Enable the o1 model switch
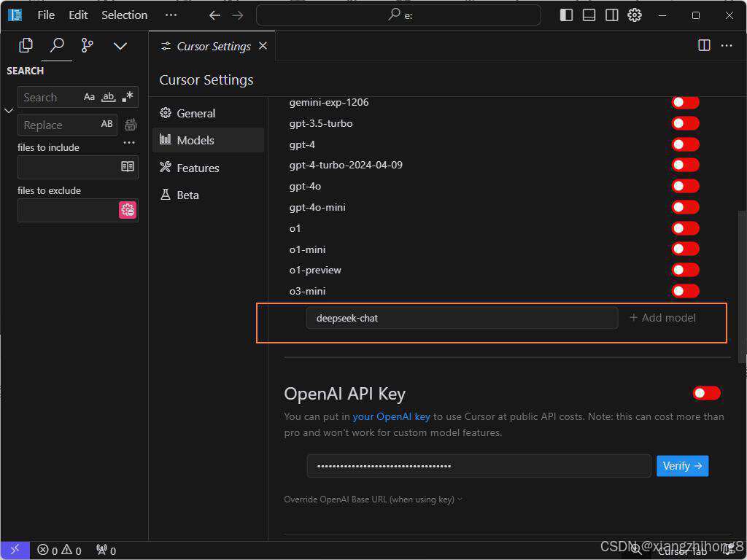The height and width of the screenshot is (560, 747). click(x=685, y=228)
